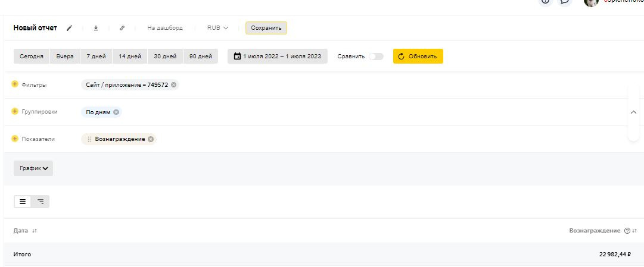Add a metric with plus next to Показатели
Image resolution: width=644 pixels, height=267 pixels.
point(15,139)
